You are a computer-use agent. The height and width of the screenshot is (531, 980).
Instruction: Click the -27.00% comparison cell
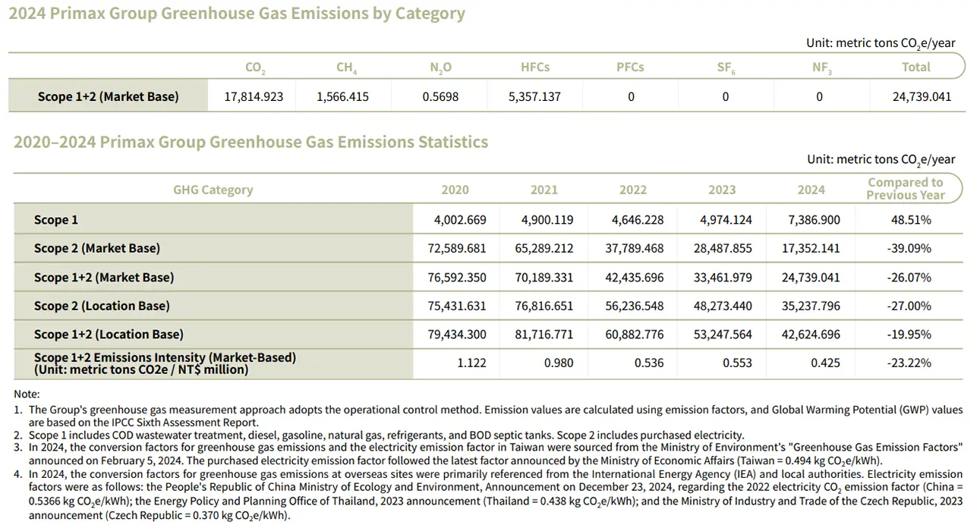(909, 306)
